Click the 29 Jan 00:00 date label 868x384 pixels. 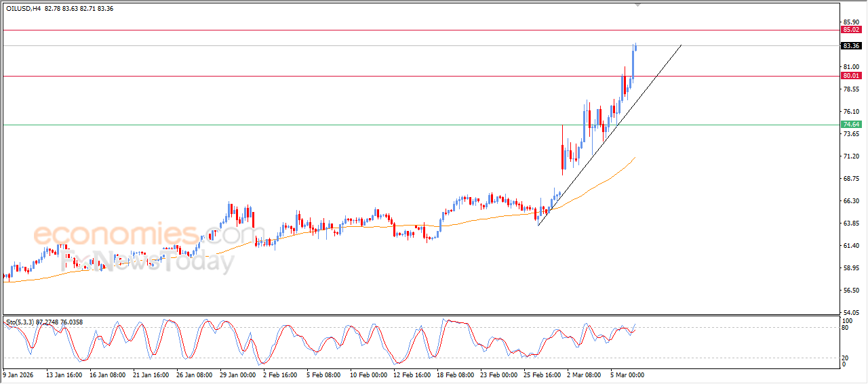(x=238, y=374)
